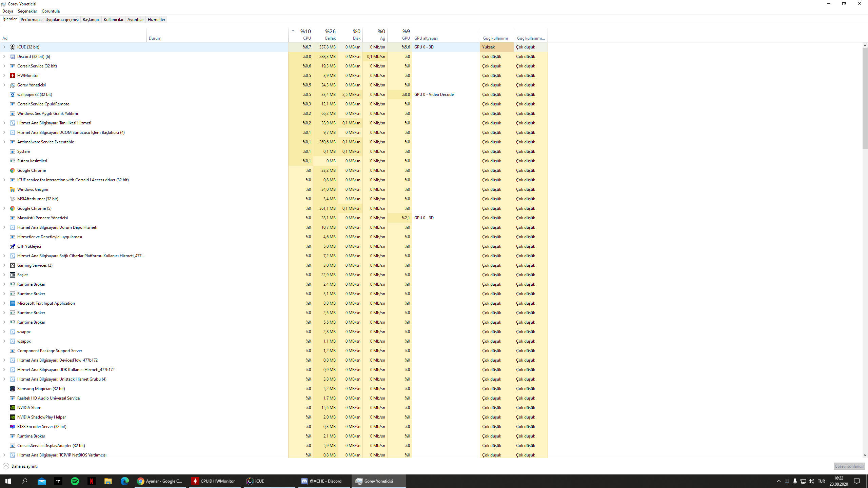The width and height of the screenshot is (868, 488).
Task: Click the vertical scrollbar down arrow
Action: tap(865, 455)
